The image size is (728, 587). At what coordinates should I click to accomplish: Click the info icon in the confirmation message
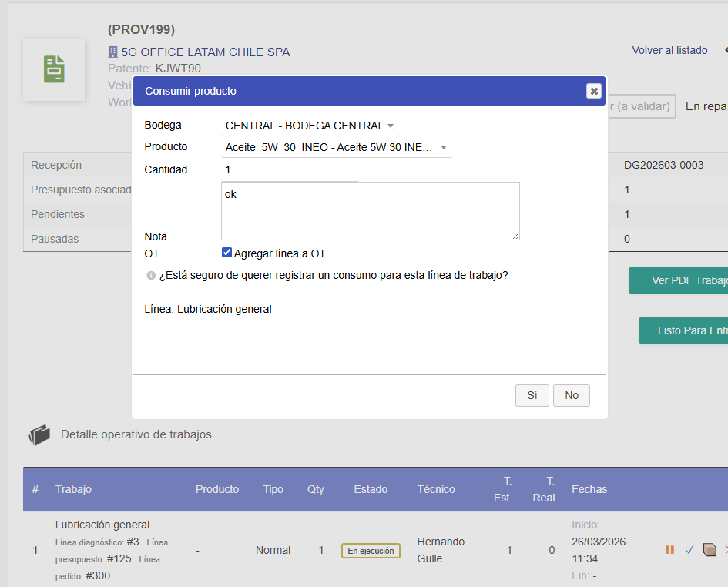(x=151, y=275)
